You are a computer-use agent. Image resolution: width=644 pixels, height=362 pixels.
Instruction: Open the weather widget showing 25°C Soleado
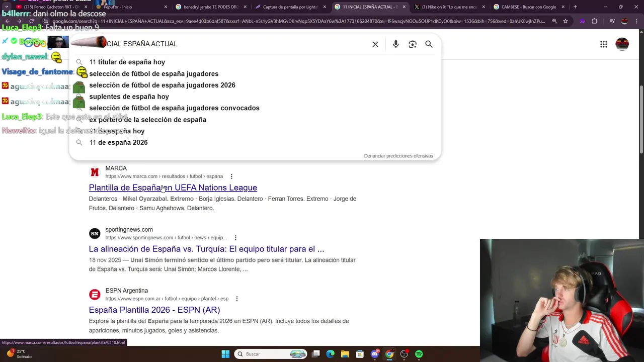click(19, 354)
